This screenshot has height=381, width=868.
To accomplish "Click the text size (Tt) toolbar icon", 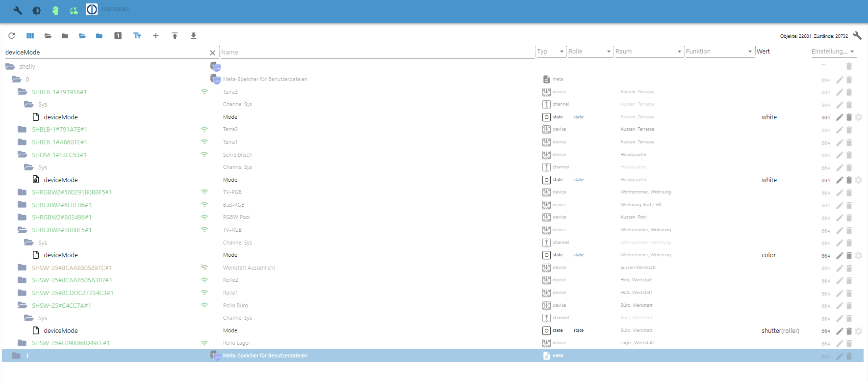I will 137,36.
